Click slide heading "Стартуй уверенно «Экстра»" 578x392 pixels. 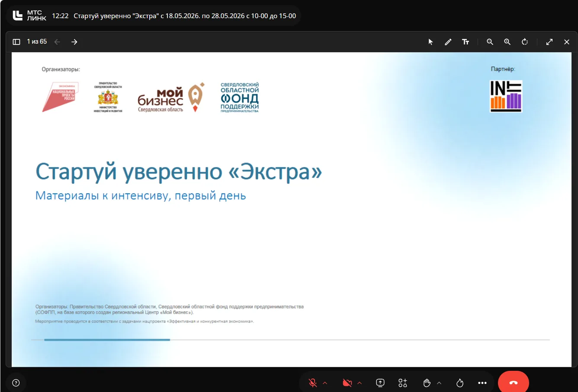pyautogui.click(x=179, y=171)
